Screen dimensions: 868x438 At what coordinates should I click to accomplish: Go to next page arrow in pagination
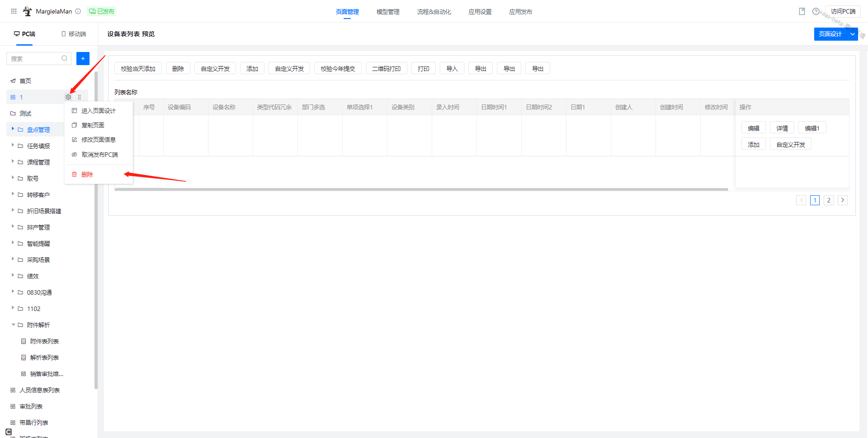(843, 200)
